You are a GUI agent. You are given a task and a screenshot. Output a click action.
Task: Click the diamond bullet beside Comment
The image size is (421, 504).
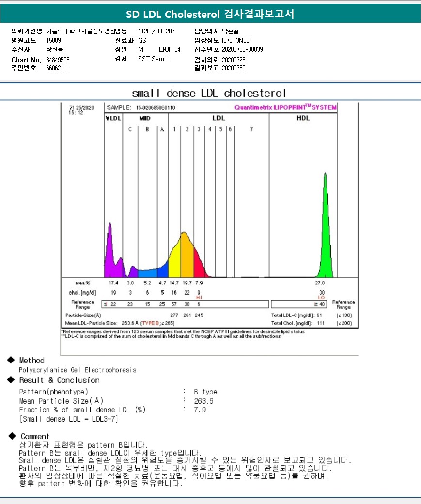click(11, 436)
